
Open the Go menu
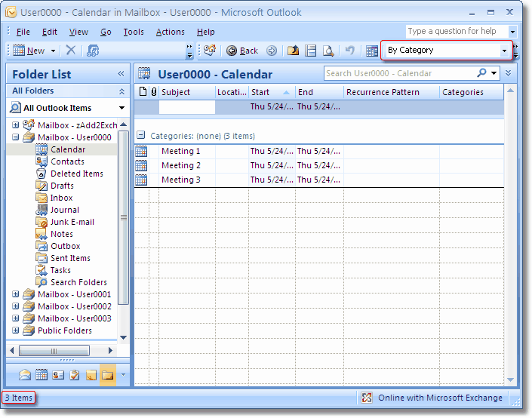click(106, 32)
